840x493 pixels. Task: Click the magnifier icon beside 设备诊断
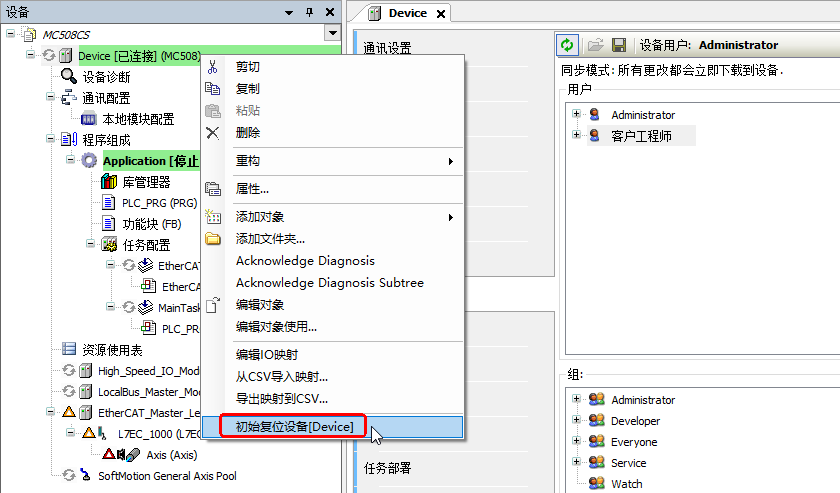(69, 77)
